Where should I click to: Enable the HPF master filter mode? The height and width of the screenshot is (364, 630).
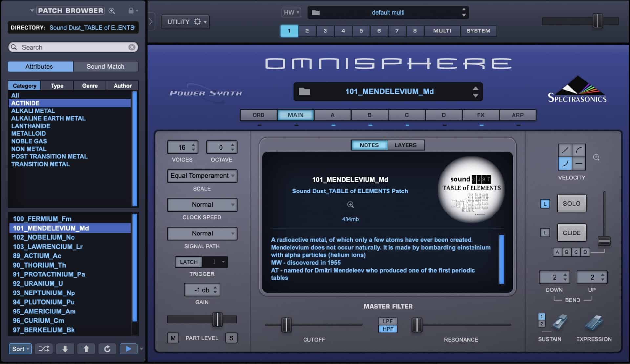[388, 329]
